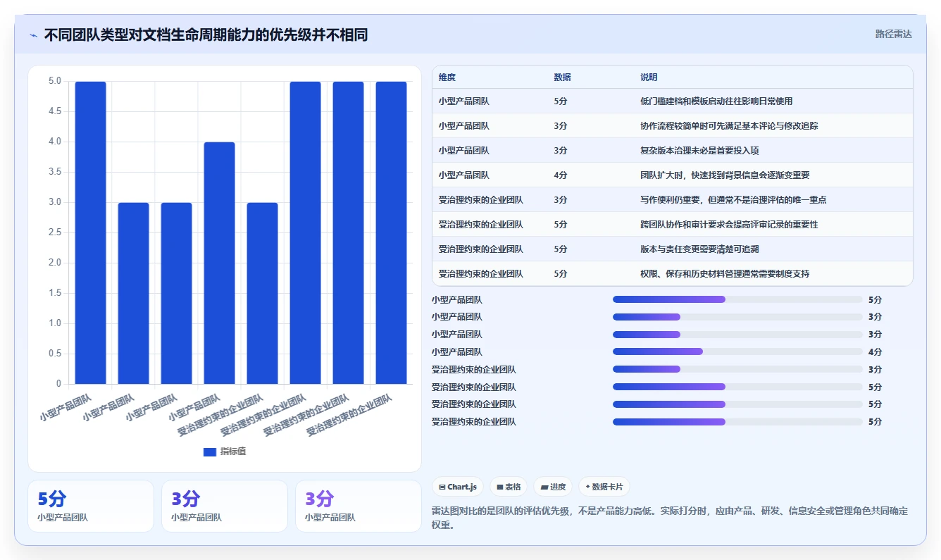Click the first 小型产品团队 bar reaching 5.0
Screen dimensions: 941x560
91,232
